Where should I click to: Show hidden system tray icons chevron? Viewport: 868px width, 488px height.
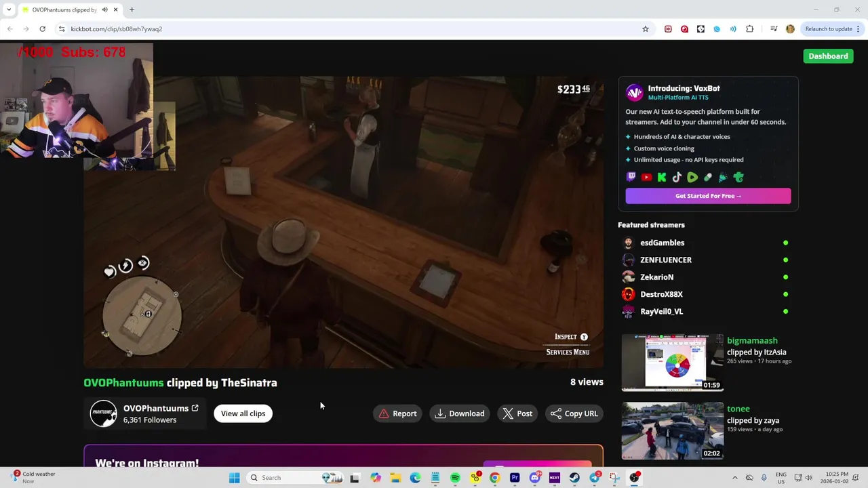734,478
